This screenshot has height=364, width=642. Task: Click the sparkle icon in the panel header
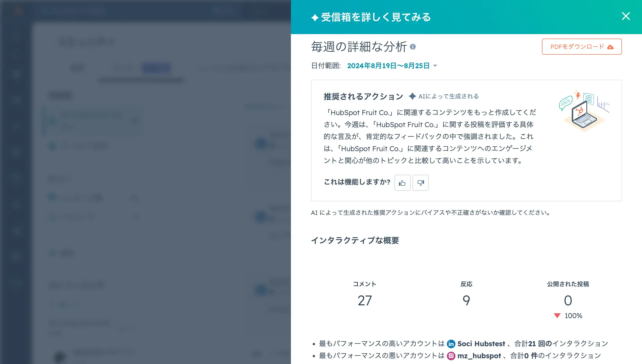[x=315, y=18]
